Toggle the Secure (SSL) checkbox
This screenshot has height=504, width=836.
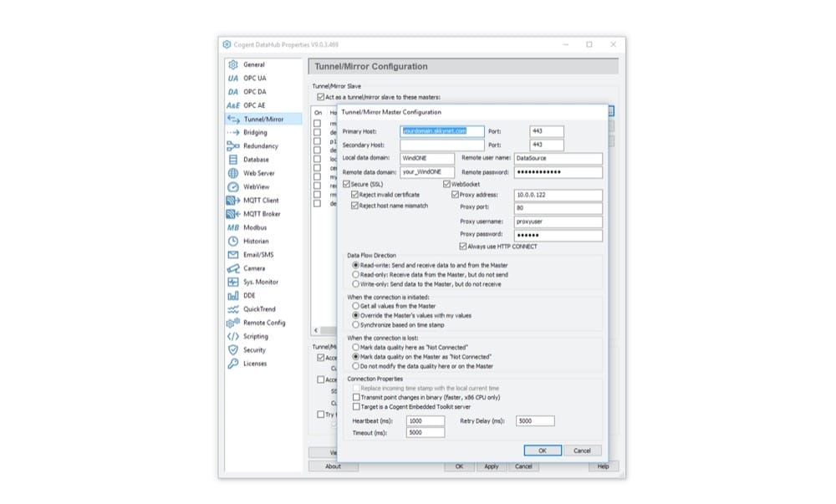coord(347,185)
